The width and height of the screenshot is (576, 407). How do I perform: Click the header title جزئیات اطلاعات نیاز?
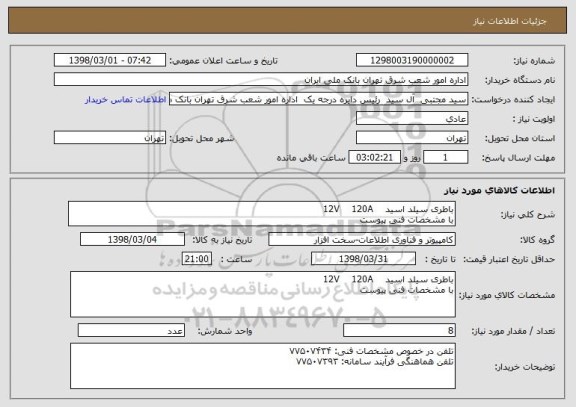click(x=510, y=21)
